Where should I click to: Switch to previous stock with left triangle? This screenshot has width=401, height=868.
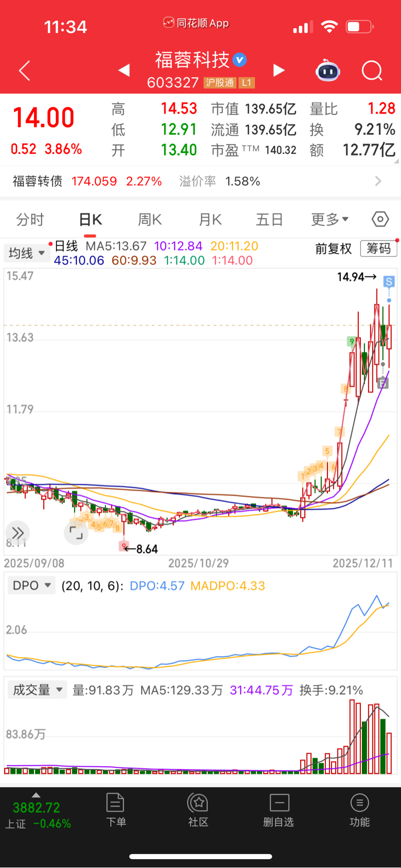point(124,70)
